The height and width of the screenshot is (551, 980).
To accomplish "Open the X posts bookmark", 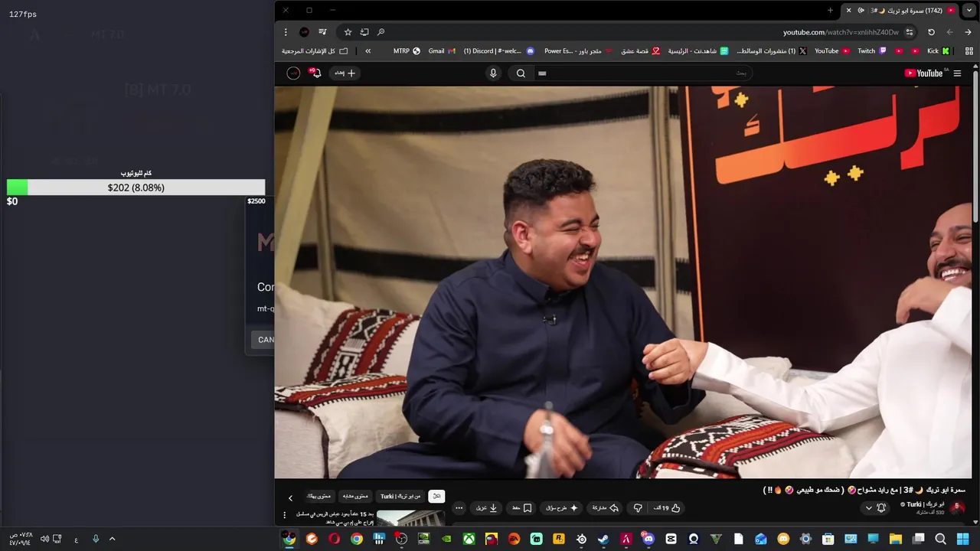I will coord(771,51).
